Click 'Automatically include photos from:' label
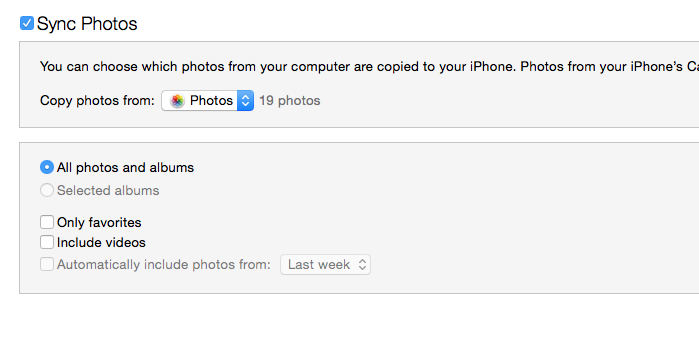Viewport: 699px width, 361px height. (164, 265)
